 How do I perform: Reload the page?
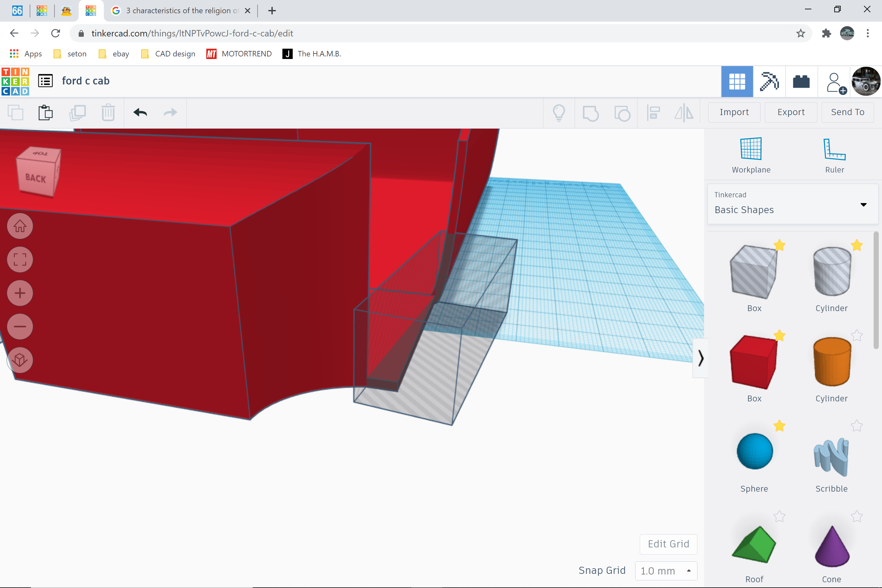coord(55,34)
